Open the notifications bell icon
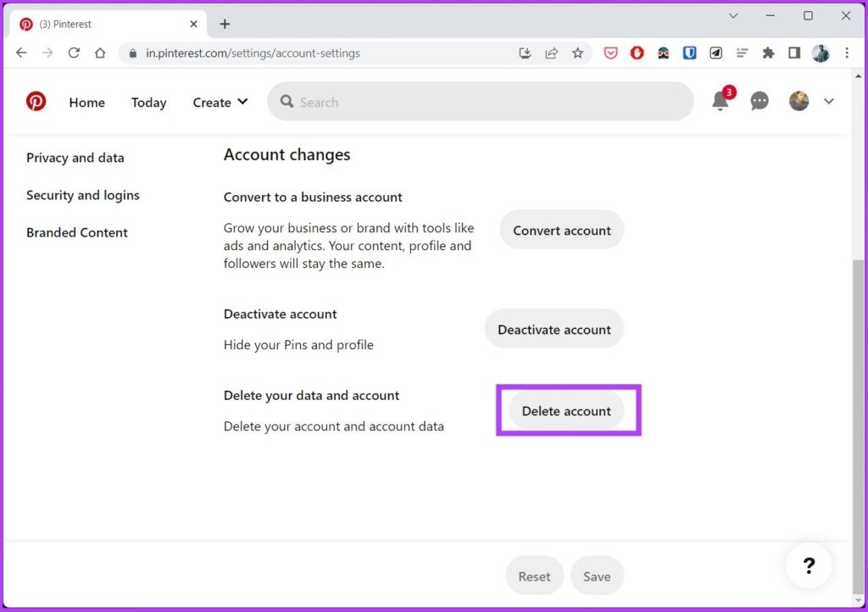 [721, 101]
